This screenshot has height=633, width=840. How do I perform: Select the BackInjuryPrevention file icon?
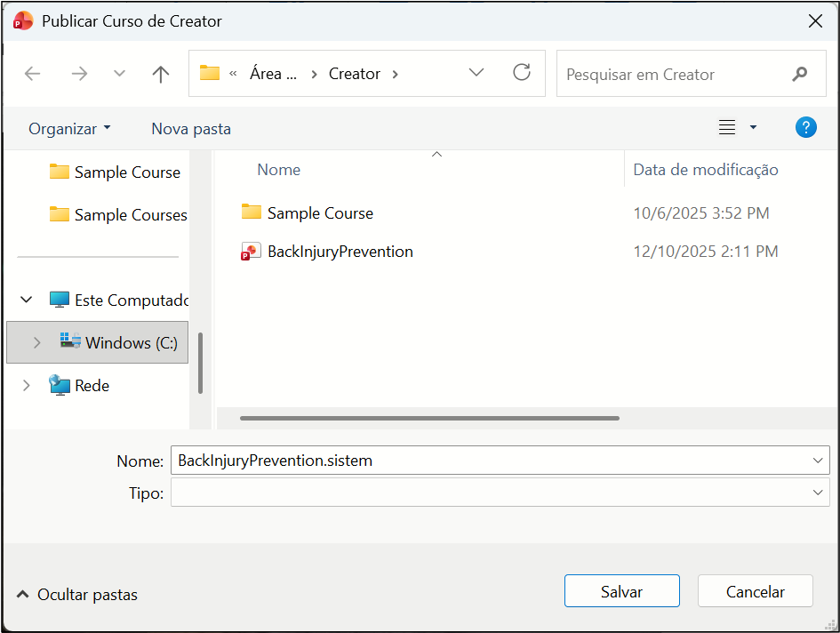(251, 252)
